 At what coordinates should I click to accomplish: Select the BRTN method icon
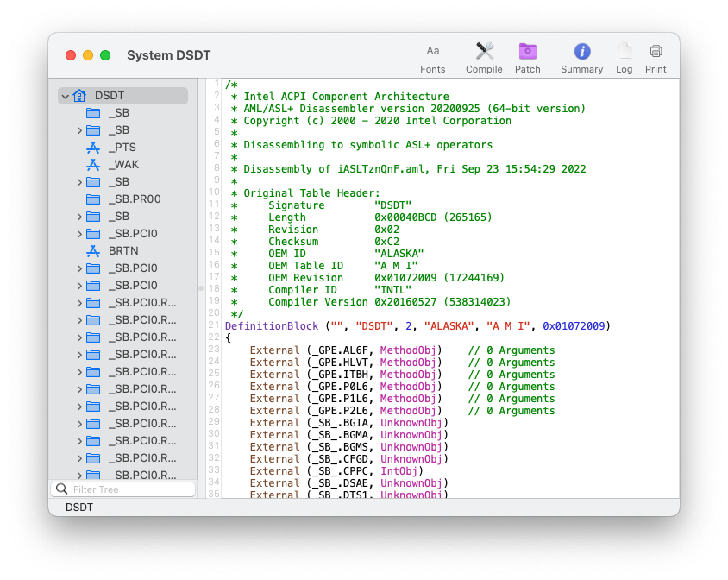(x=92, y=250)
